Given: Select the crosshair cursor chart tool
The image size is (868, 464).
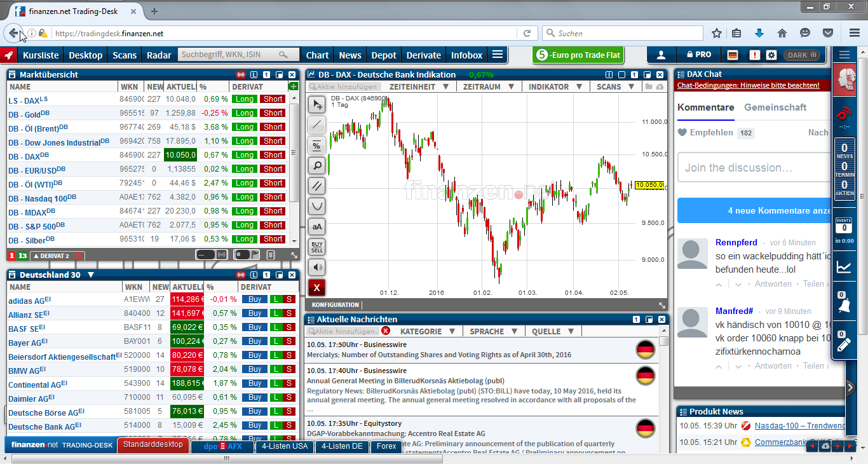Looking at the screenshot, I should 316,105.
